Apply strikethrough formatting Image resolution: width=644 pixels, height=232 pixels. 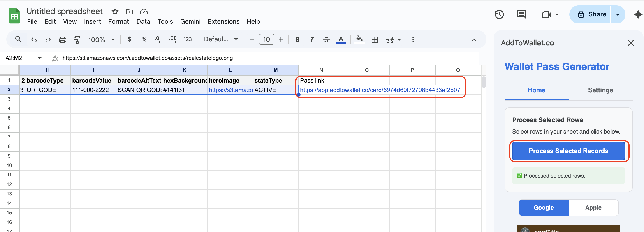pos(326,39)
